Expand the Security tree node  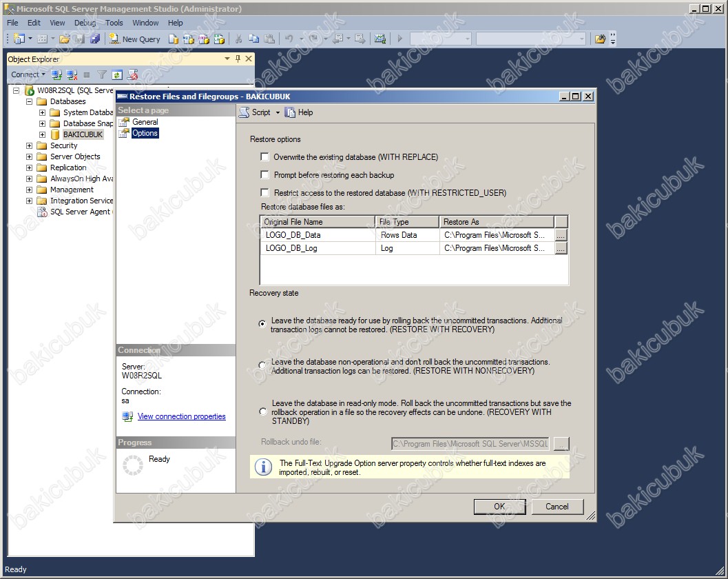pyautogui.click(x=29, y=145)
